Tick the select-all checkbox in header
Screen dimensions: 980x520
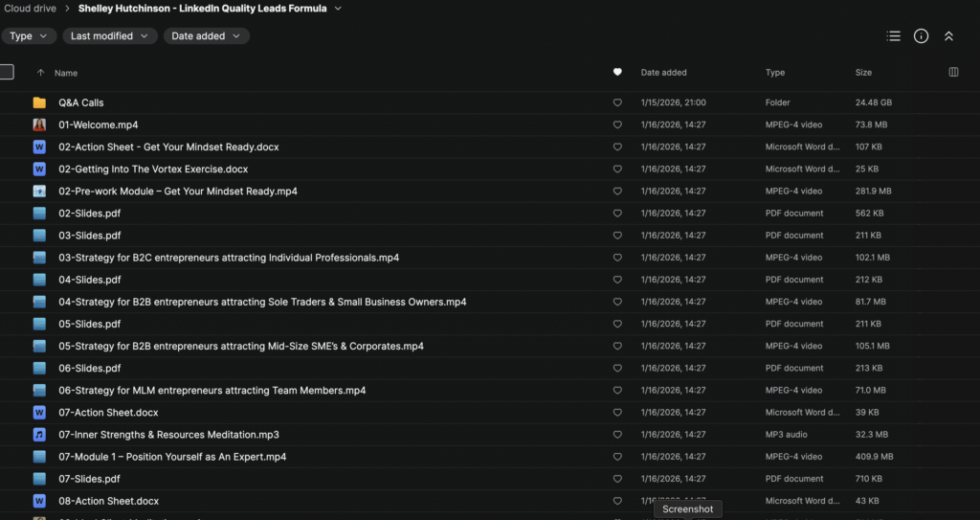pyautogui.click(x=7, y=72)
